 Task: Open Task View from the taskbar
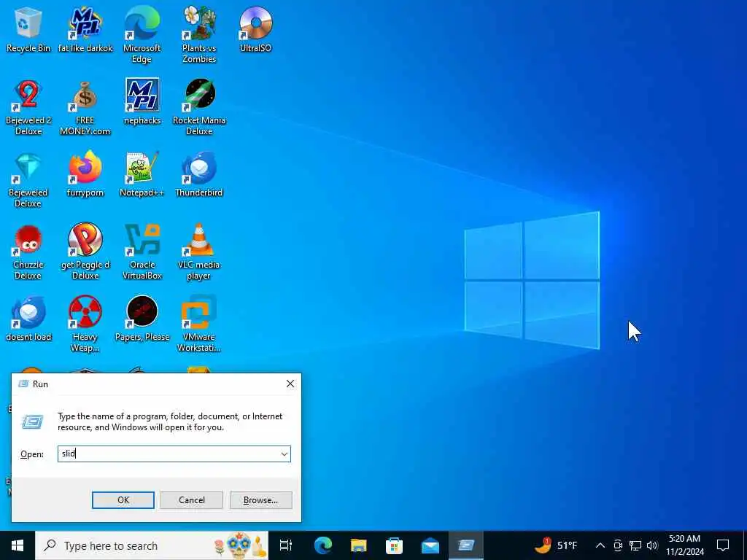[286, 545]
